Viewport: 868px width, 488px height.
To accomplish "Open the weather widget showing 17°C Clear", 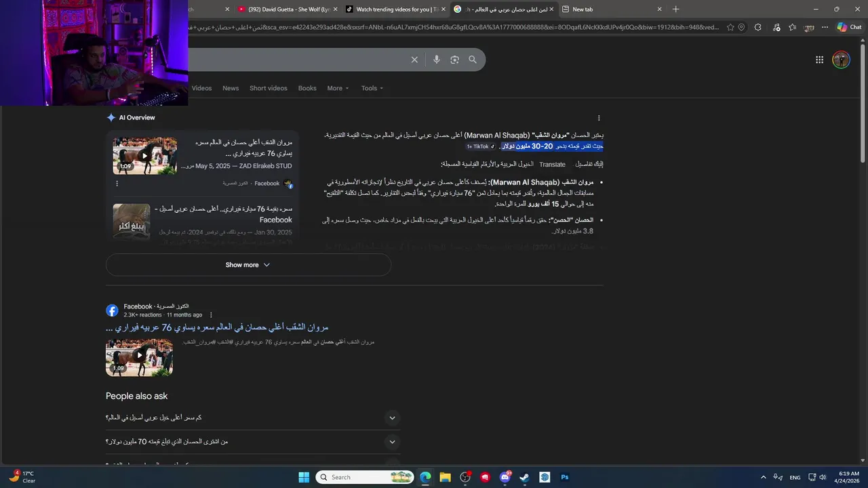I will pos(22,477).
